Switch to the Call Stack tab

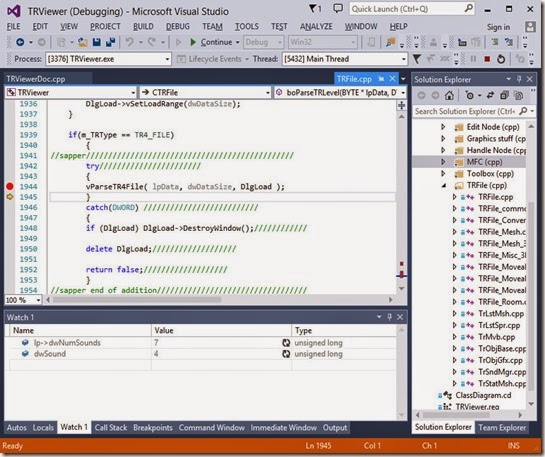click(111, 428)
